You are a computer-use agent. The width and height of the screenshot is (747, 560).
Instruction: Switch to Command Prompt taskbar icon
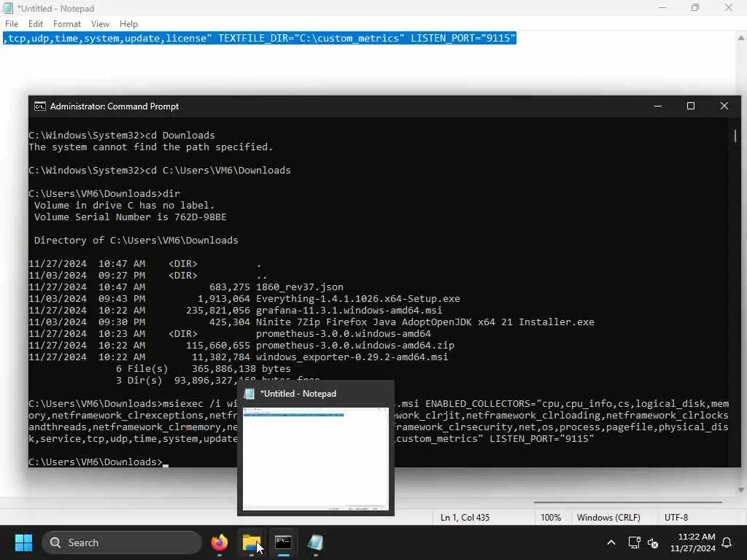pos(284,542)
